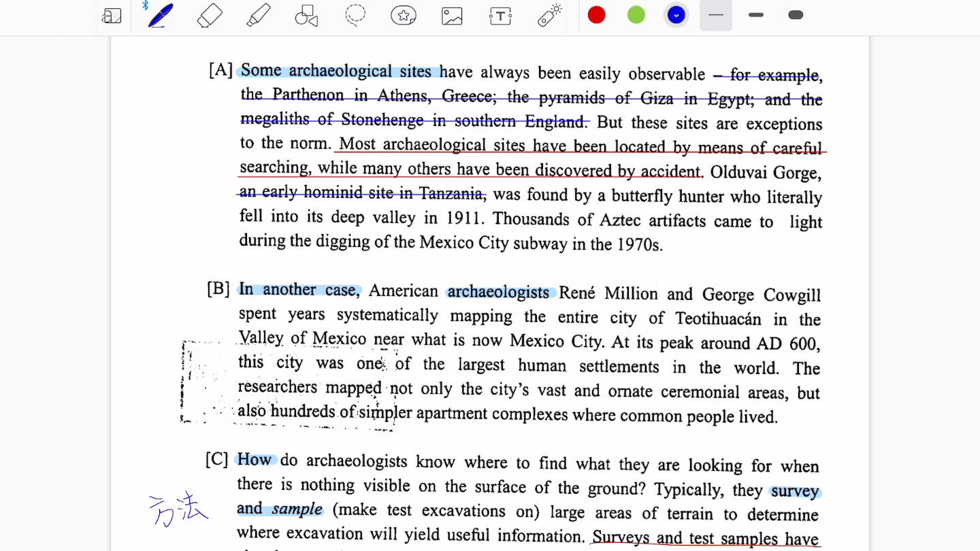Click the paragraph label [C]
Image resolution: width=980 pixels, height=551 pixels.
[x=217, y=460]
